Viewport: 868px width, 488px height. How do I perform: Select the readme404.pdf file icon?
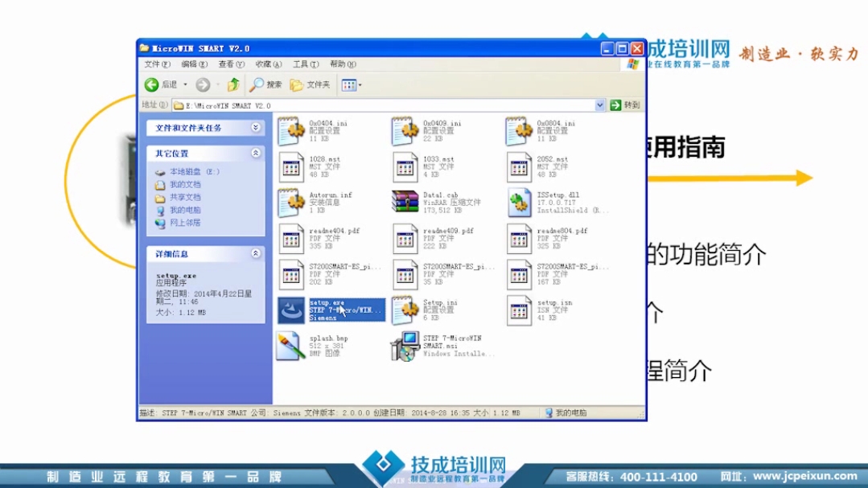click(x=291, y=239)
